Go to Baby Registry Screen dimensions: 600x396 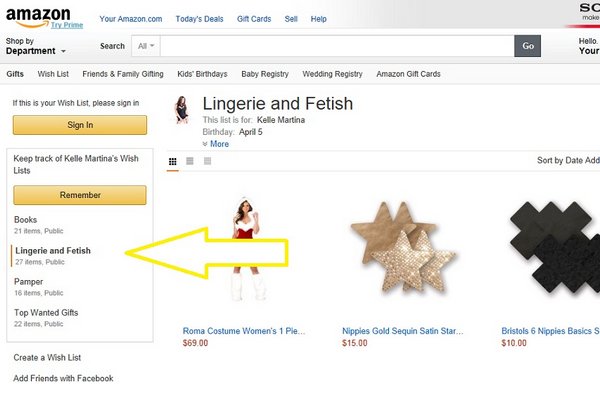tap(265, 74)
